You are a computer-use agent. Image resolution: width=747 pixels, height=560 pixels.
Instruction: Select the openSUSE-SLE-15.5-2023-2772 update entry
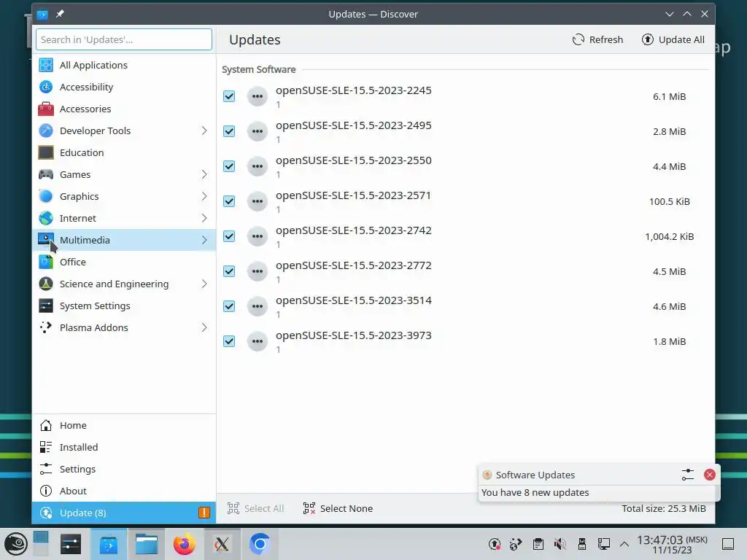coord(465,271)
